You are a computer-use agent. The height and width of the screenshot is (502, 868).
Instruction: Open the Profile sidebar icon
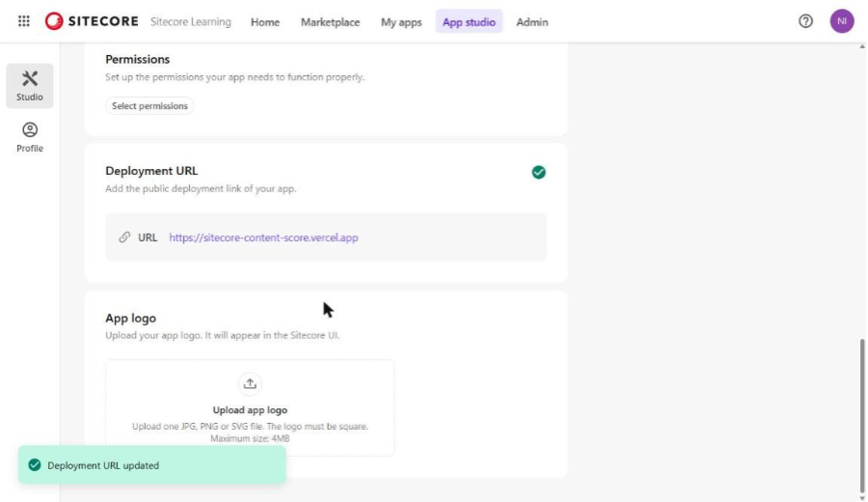[30, 137]
